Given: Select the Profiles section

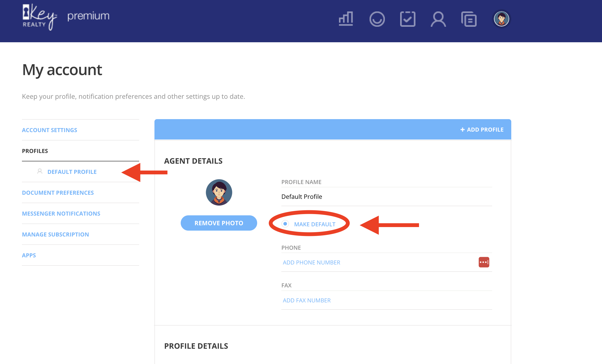Looking at the screenshot, I should point(35,151).
